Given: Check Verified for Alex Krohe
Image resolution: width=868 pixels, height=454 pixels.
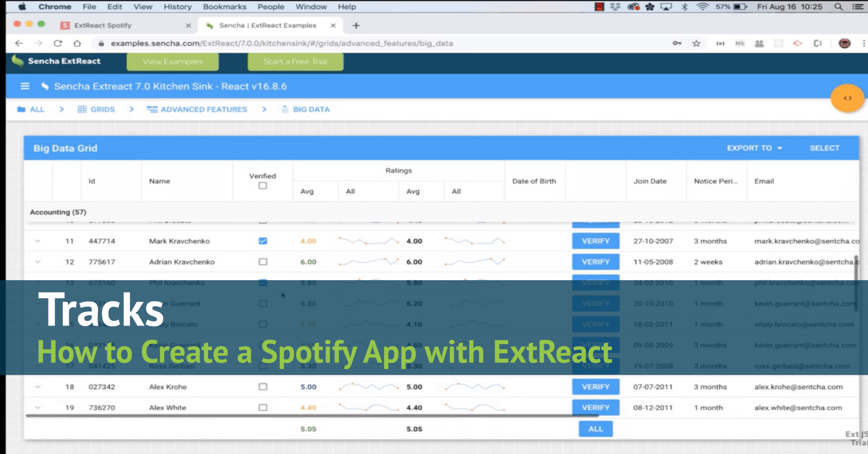Looking at the screenshot, I should 263,387.
